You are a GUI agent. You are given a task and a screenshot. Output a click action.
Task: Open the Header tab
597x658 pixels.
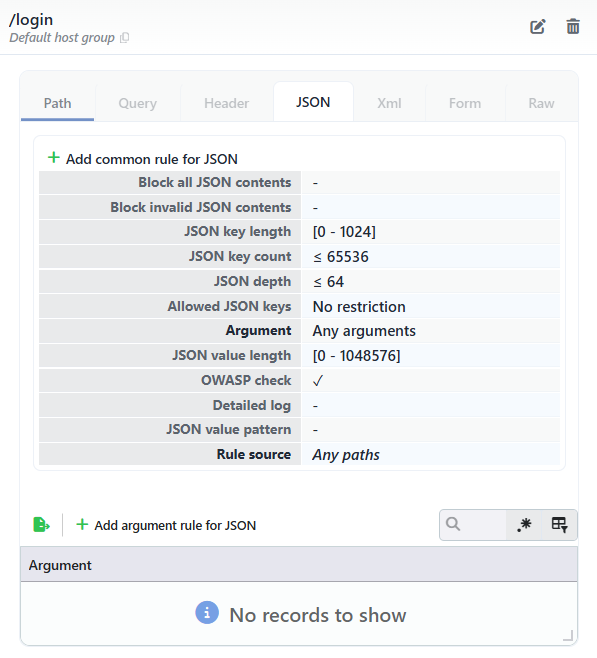tap(227, 103)
